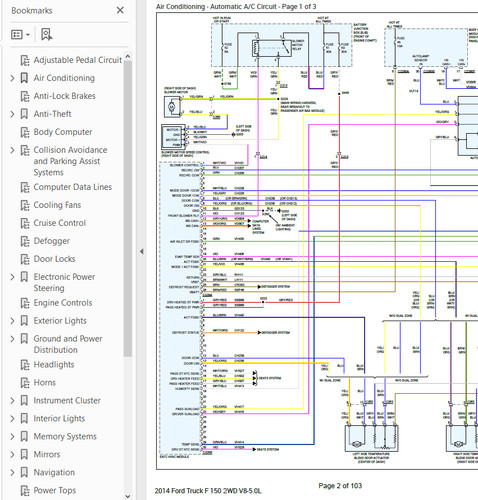This screenshot has height=500, width=478.
Task: Click the Cruise Control bookmark icon
Action: (x=25, y=223)
